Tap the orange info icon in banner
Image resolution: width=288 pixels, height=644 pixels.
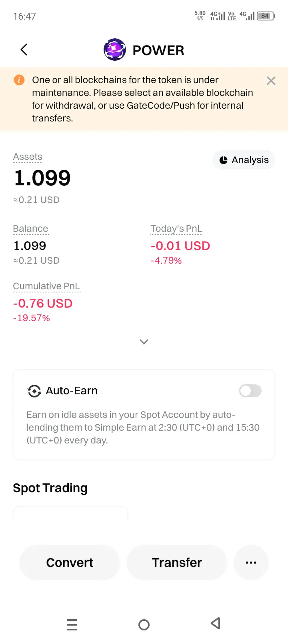tap(19, 80)
